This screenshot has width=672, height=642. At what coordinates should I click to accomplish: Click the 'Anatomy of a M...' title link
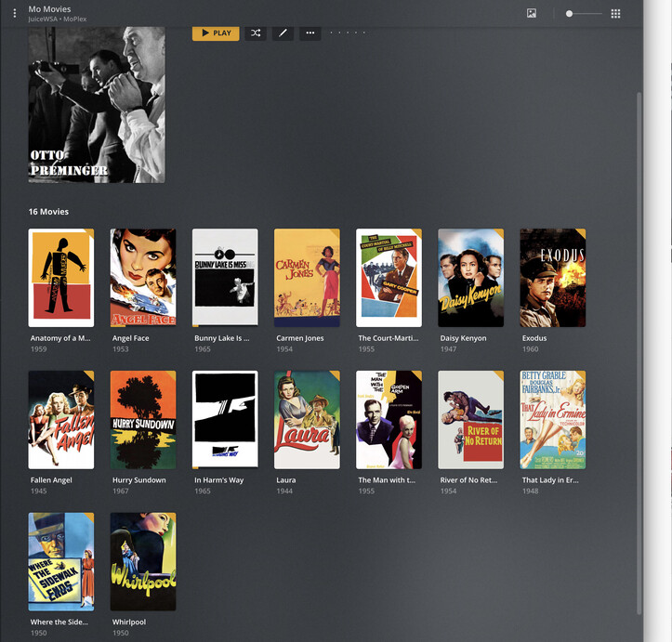coord(60,338)
